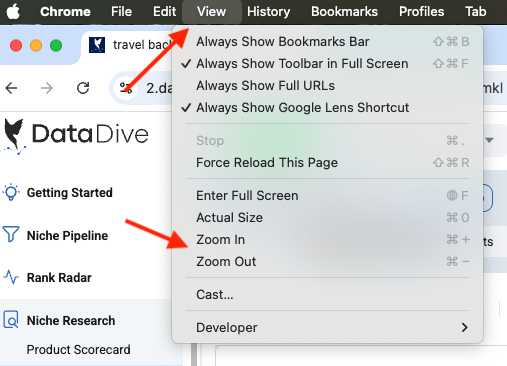The image size is (507, 366).
Task: Choose Enter Full Screen
Action: tap(327, 196)
